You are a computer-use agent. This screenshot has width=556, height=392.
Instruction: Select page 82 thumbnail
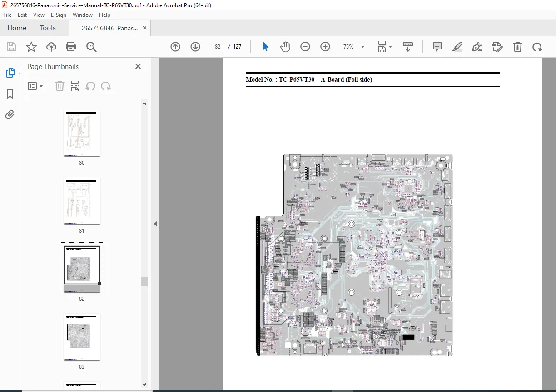82,269
